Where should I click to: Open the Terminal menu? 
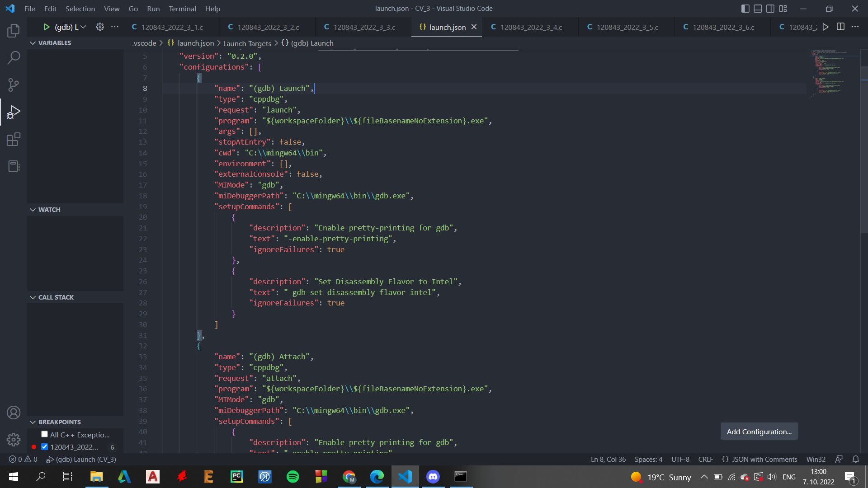182,9
